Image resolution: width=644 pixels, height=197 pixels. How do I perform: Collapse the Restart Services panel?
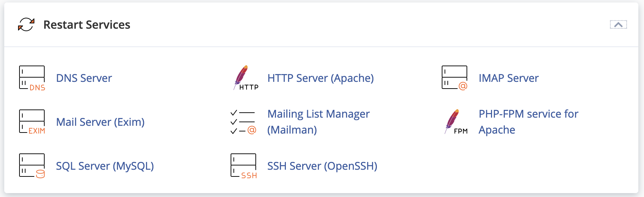(618, 25)
